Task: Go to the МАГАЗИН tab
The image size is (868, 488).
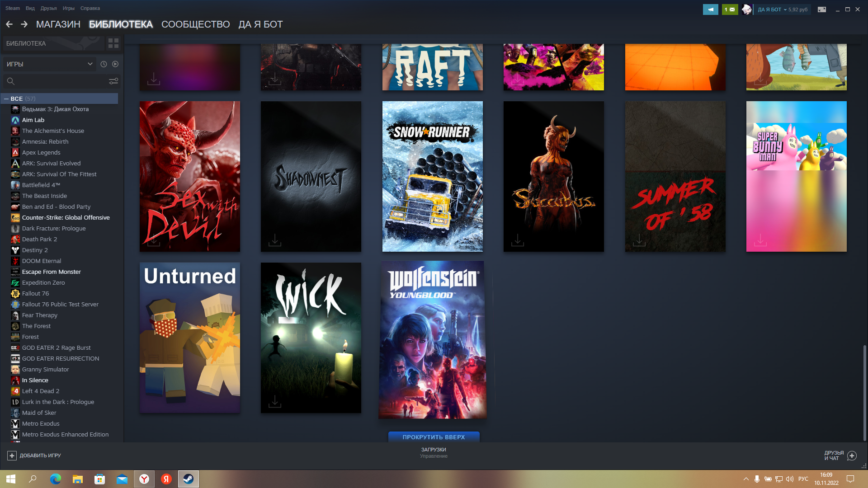Action: (58, 24)
